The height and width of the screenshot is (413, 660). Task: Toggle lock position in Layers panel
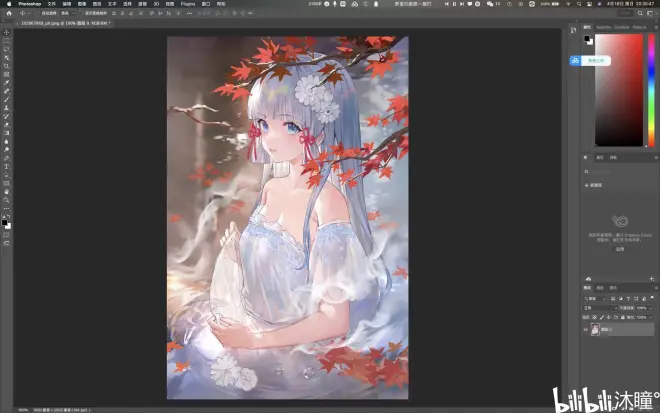tap(609, 317)
